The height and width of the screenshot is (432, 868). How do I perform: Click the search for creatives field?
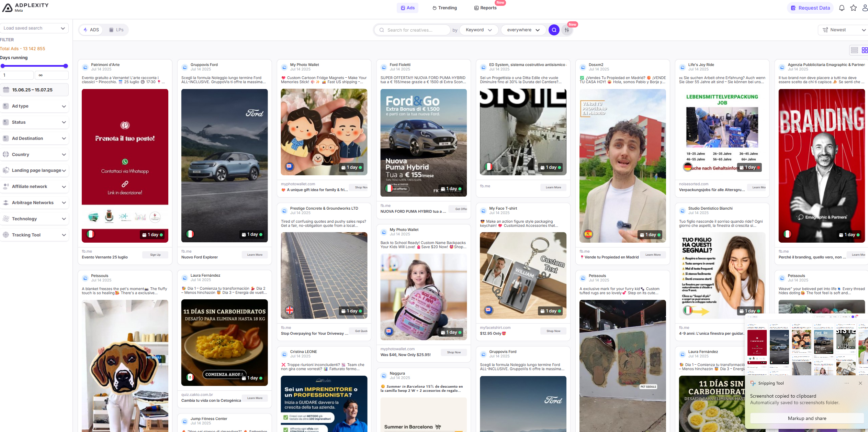(x=412, y=30)
